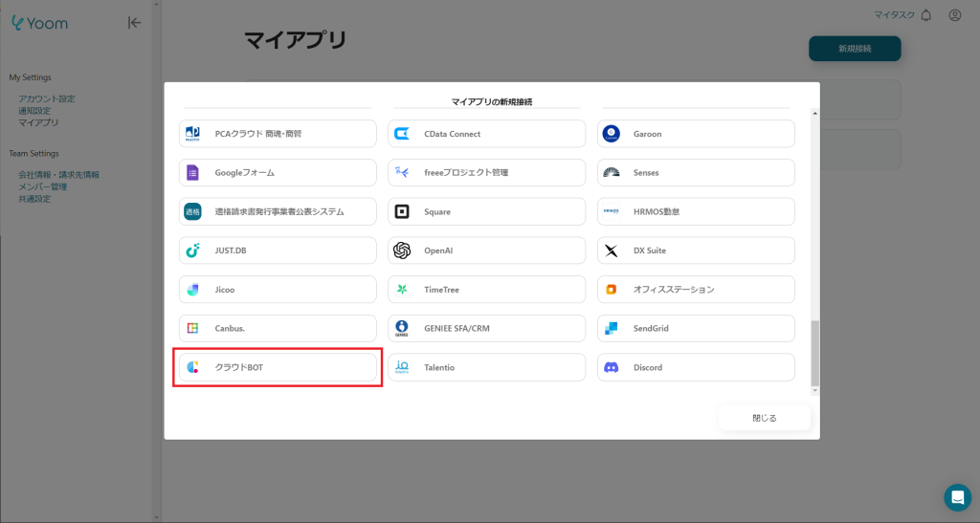
Task: Go to マイアプリ in sidebar
Action: coord(38,122)
